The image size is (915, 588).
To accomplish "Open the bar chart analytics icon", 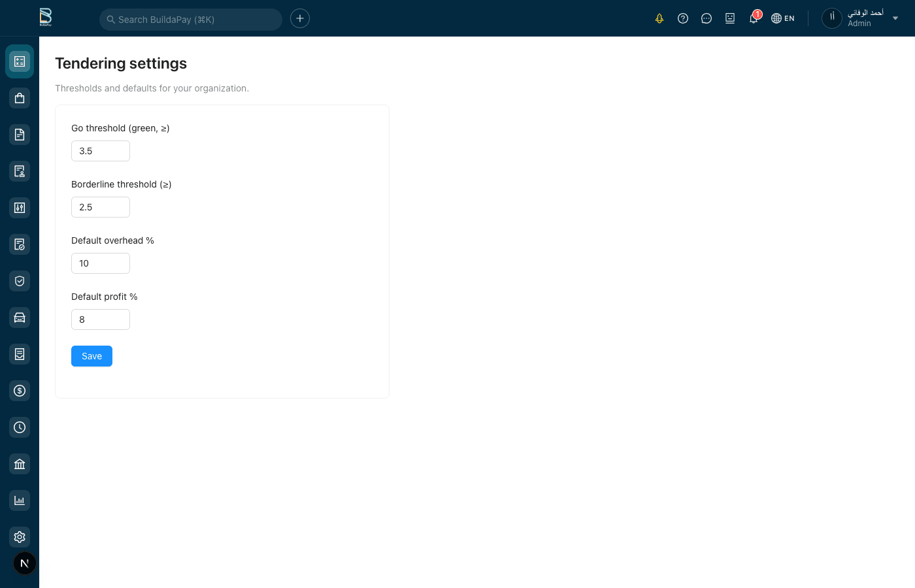I will coord(20,500).
